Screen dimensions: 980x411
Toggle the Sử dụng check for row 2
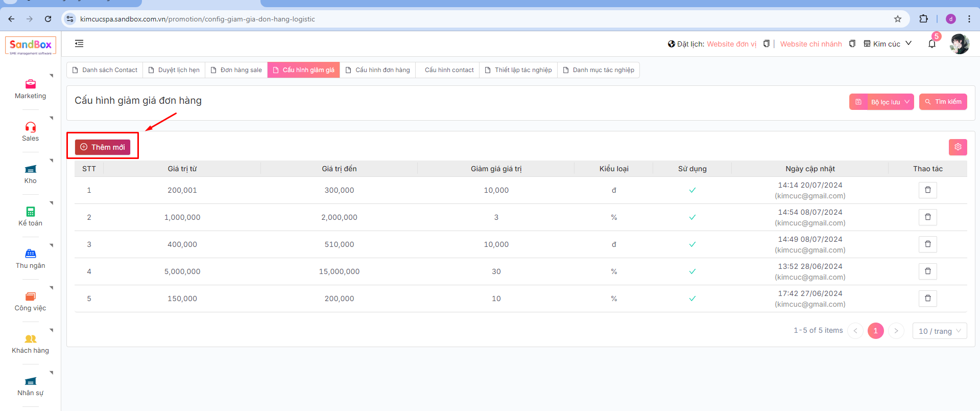pos(692,217)
